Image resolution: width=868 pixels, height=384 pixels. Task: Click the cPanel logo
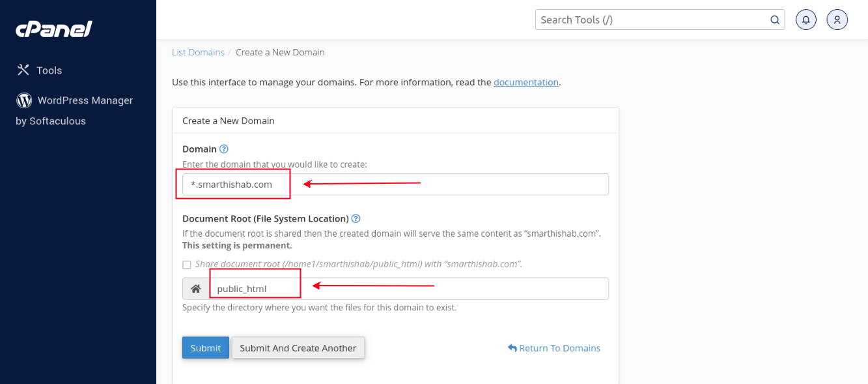(54, 29)
